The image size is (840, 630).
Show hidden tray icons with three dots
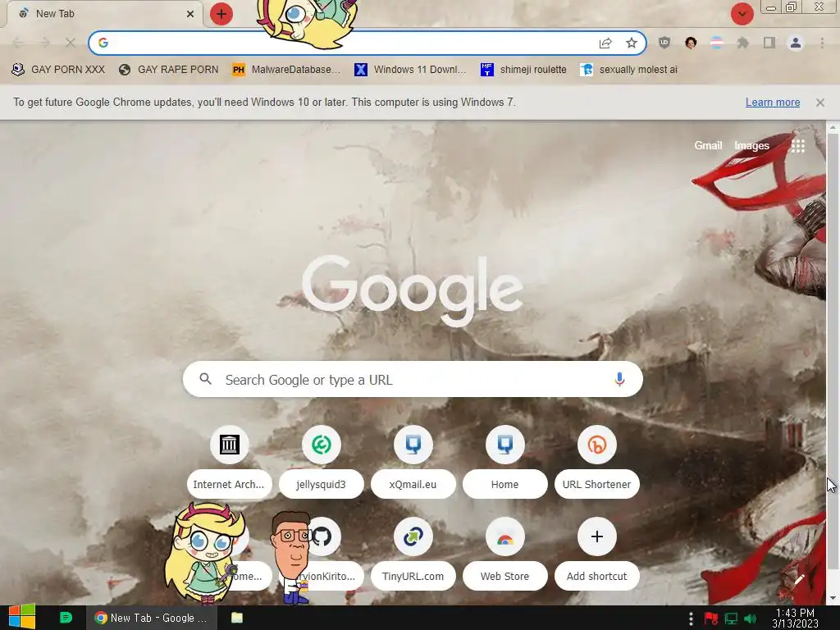[x=691, y=619]
